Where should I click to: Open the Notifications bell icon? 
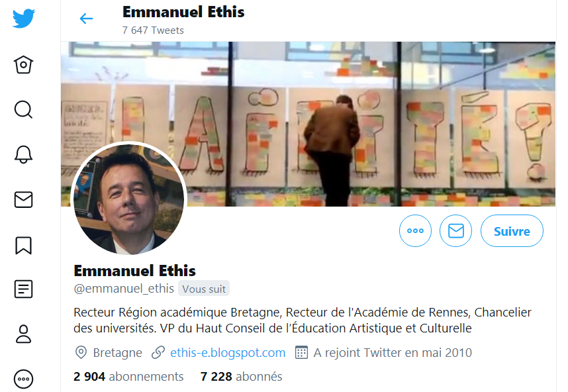click(x=24, y=154)
